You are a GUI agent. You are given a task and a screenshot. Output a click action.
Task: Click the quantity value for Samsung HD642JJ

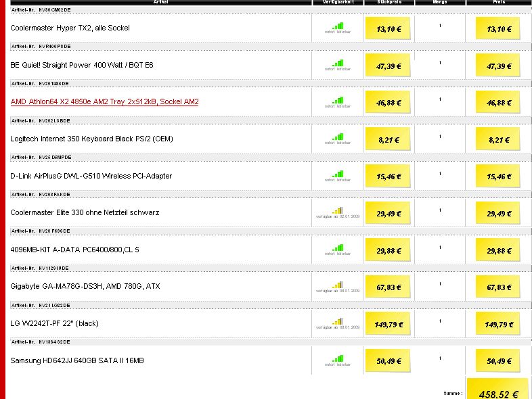pos(440,358)
